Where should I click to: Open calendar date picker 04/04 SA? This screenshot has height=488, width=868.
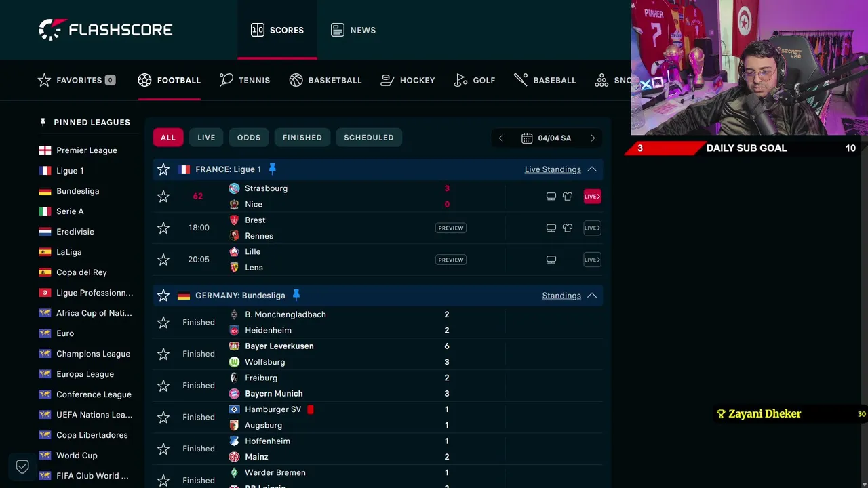[547, 138]
